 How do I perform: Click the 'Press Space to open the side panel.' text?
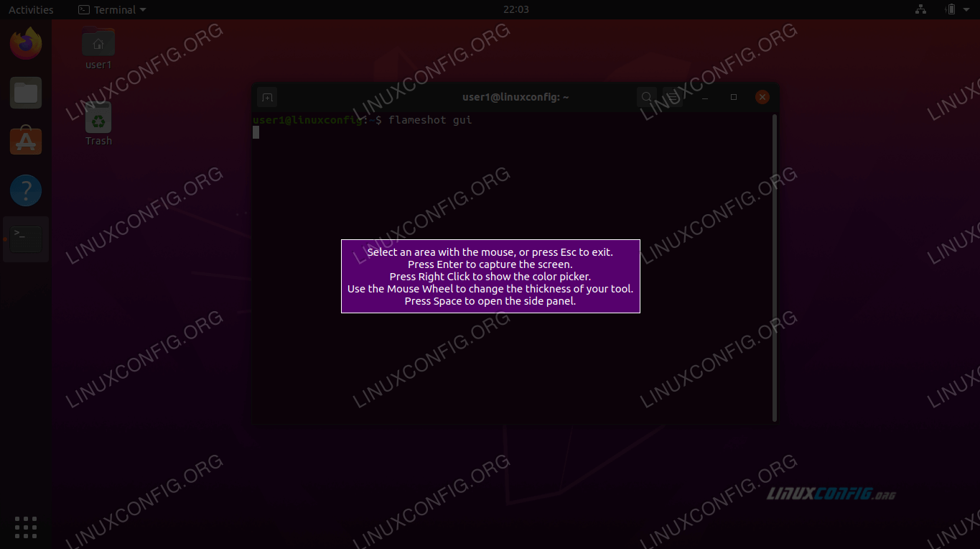pos(490,301)
